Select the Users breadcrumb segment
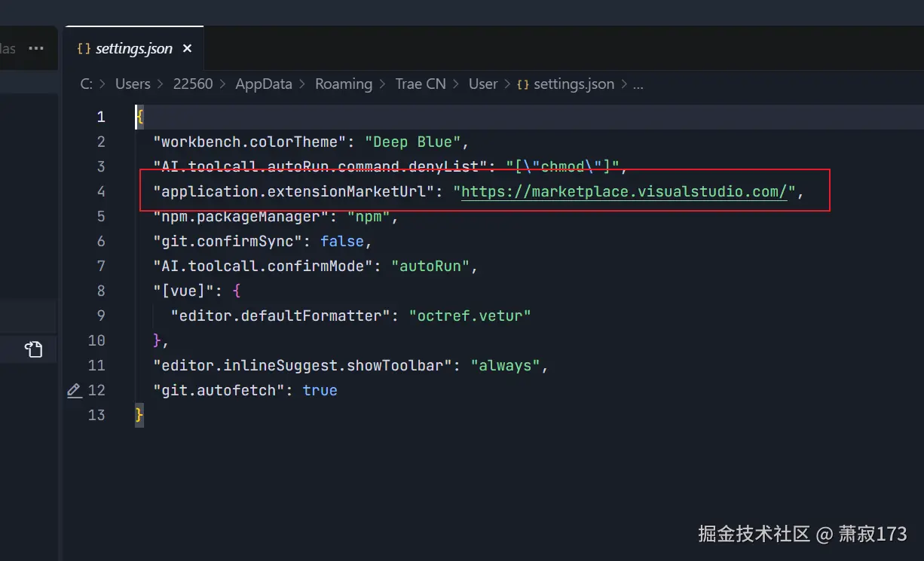The image size is (924, 561). click(133, 84)
